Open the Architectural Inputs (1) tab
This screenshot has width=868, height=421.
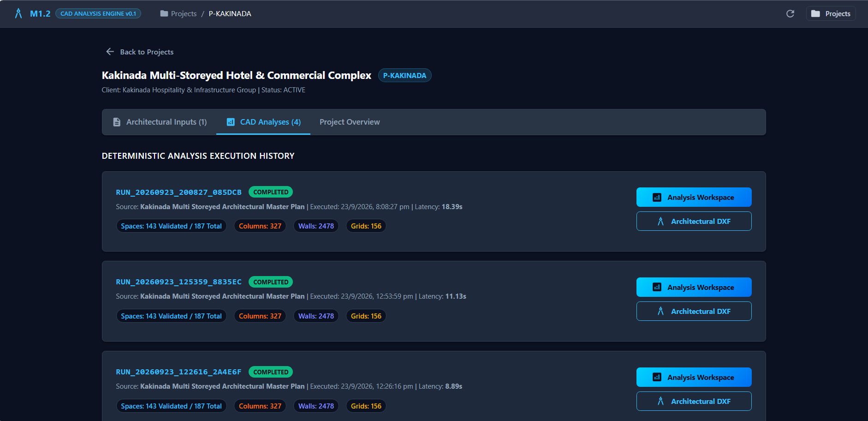(160, 122)
